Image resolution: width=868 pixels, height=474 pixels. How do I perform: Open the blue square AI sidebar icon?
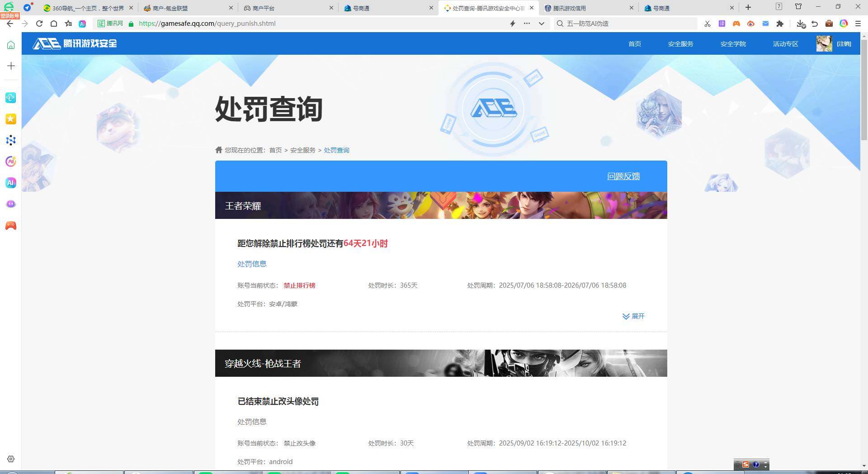[x=11, y=183]
